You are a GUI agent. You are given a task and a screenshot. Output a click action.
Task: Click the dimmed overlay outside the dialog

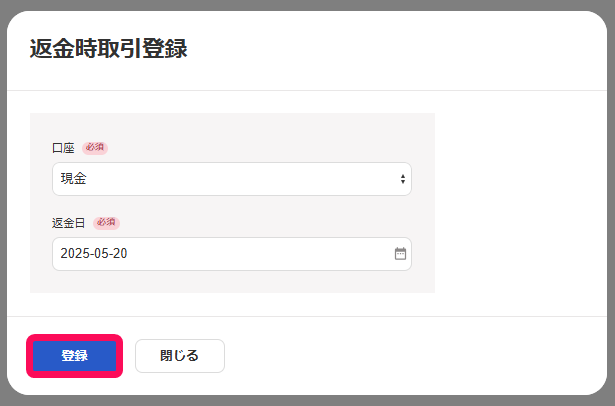(308, 5)
